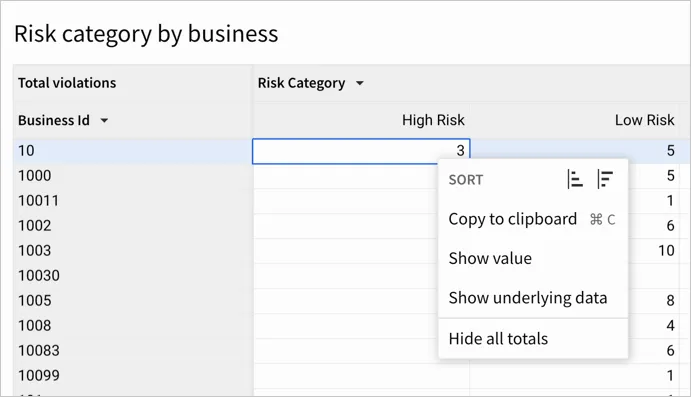
Task: Click Low Risk value 4 for business 1008
Action: (670, 326)
